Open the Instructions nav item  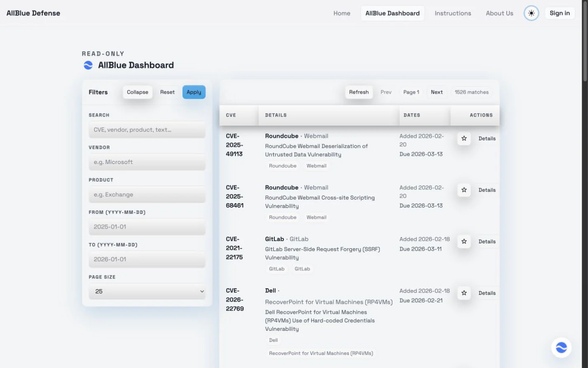pyautogui.click(x=453, y=13)
